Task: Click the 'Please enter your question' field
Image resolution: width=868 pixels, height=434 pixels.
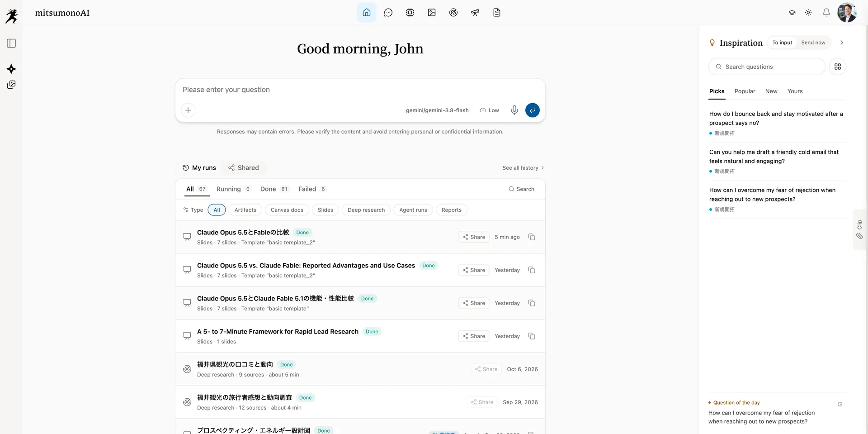Action: pos(360,90)
